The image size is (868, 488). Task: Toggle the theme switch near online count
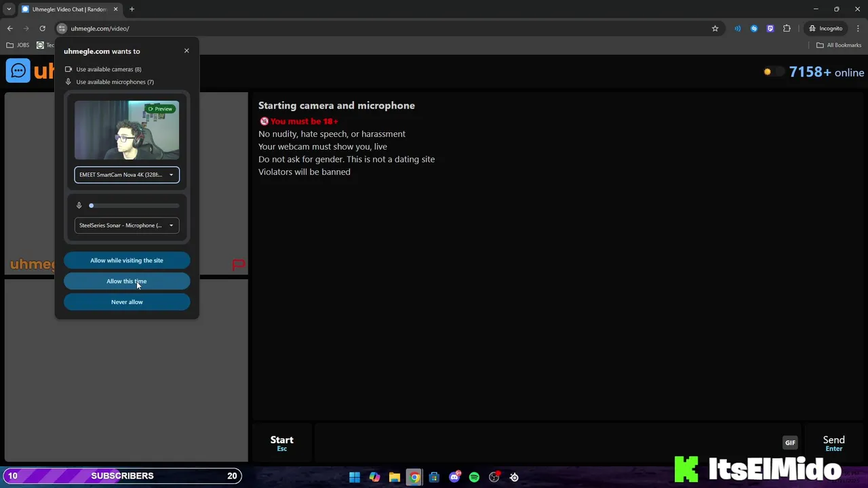click(x=773, y=72)
